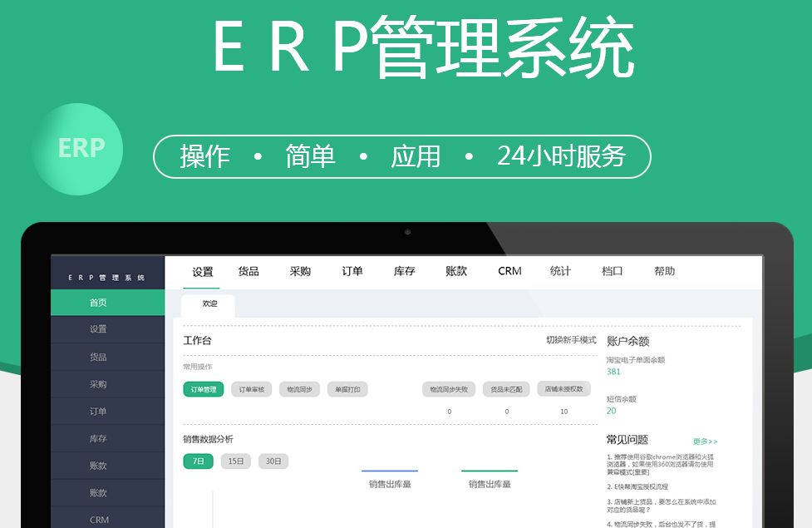This screenshot has height=528, width=812.
Task: Click the 订单审核 button
Action: pyautogui.click(x=251, y=389)
